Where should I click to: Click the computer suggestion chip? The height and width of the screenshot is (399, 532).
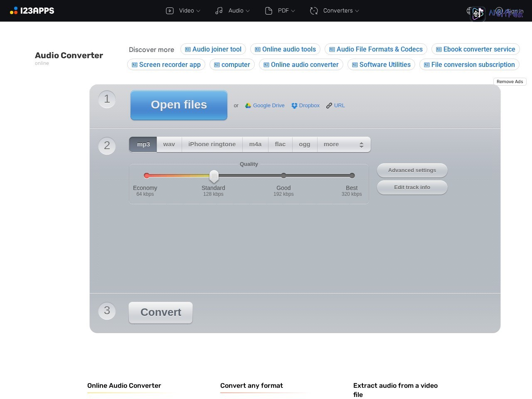[x=232, y=64]
